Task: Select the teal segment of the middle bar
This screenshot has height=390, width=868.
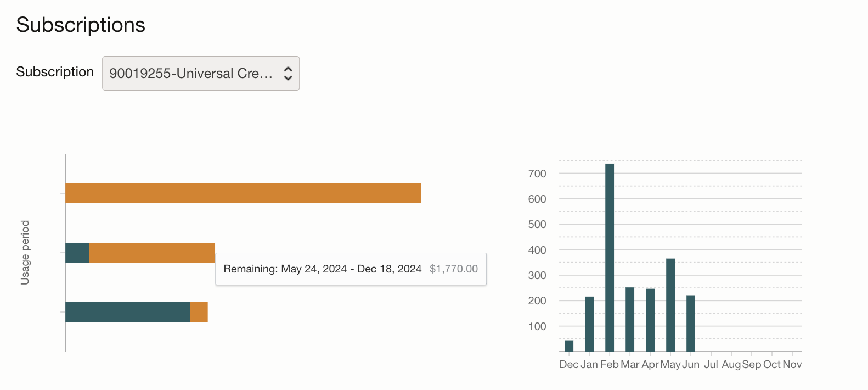Action: tap(77, 253)
